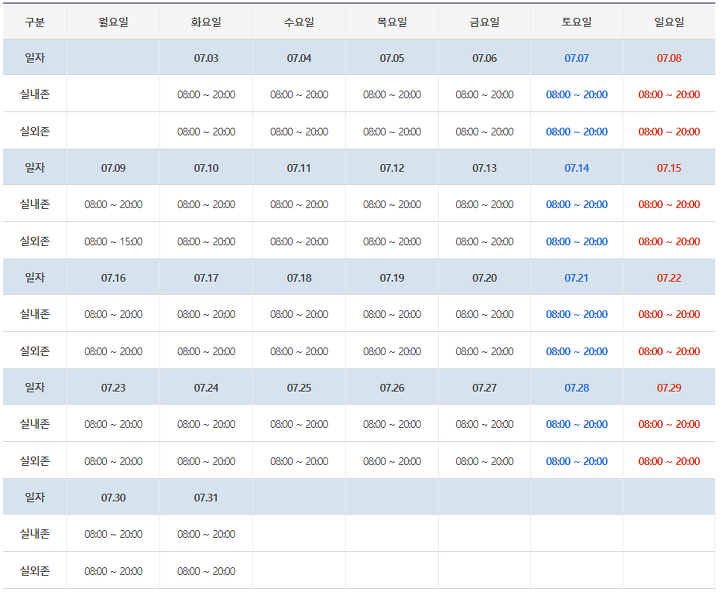Click 실외존 hours for Sunday 07.15
The width and height of the screenshot is (720, 592).
[669, 241]
